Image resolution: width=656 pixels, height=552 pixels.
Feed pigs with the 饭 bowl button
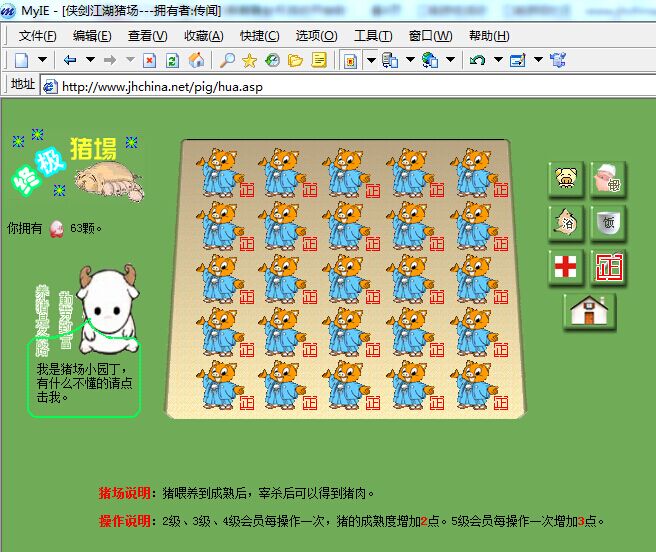608,223
